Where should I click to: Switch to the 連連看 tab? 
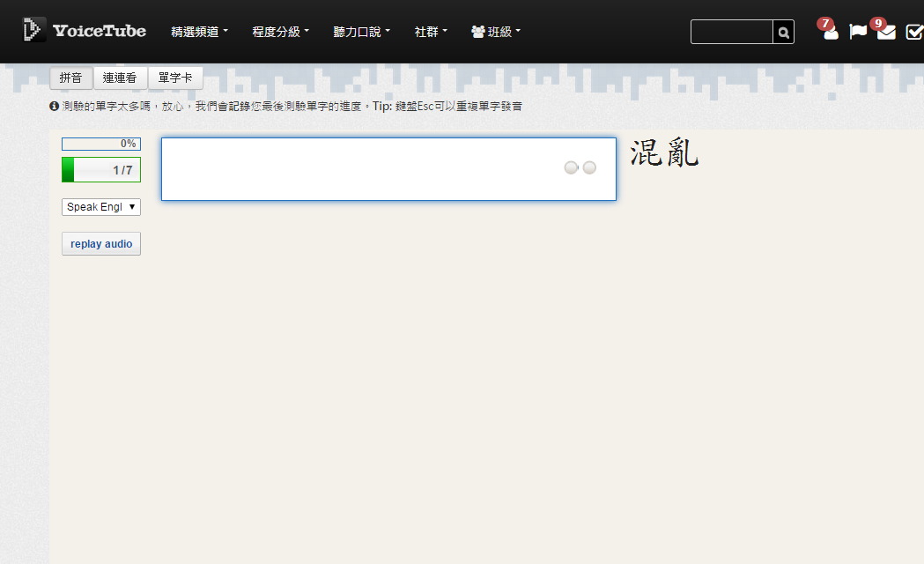(121, 78)
